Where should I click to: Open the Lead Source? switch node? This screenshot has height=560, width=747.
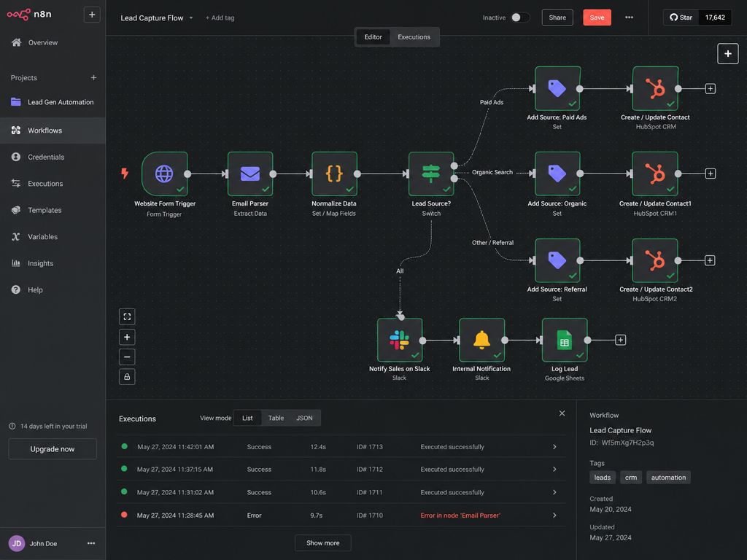coord(431,174)
